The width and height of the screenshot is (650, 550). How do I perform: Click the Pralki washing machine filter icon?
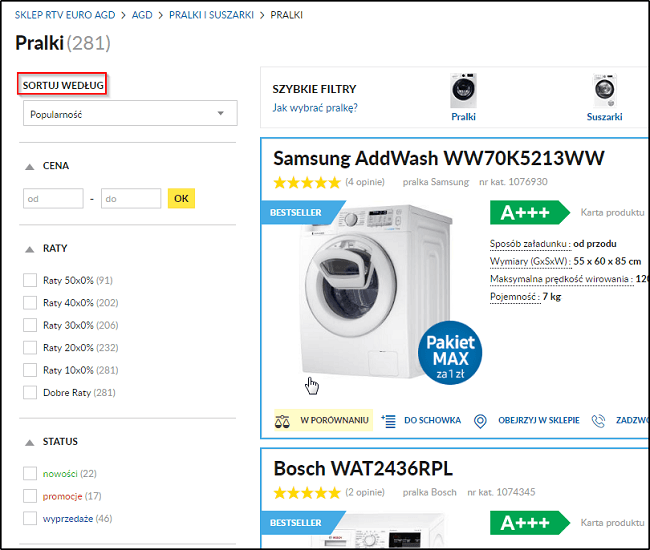click(463, 90)
